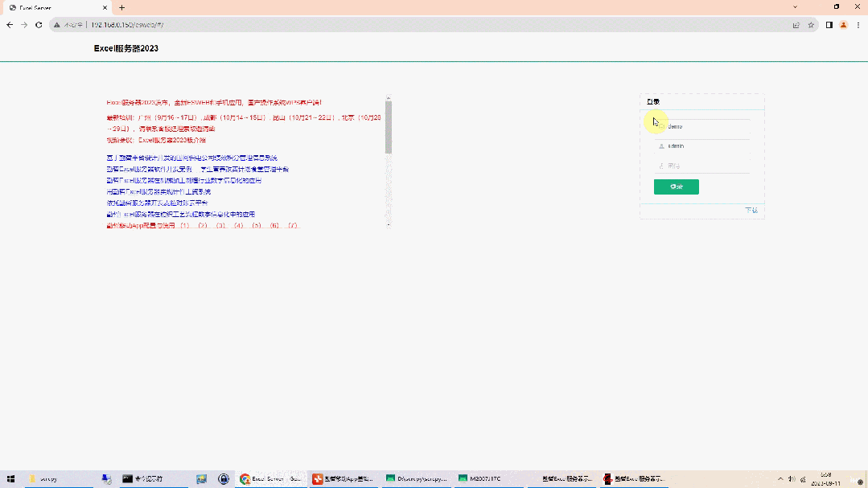Open the Excel服务器2023 release announcement
This screenshot has height=488, width=868.
pyautogui.click(x=214, y=102)
